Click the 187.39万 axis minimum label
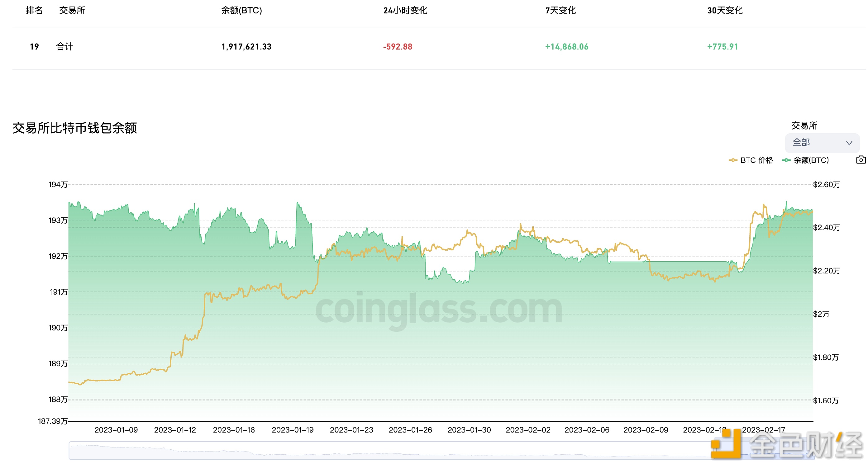The image size is (868, 464). (53, 421)
